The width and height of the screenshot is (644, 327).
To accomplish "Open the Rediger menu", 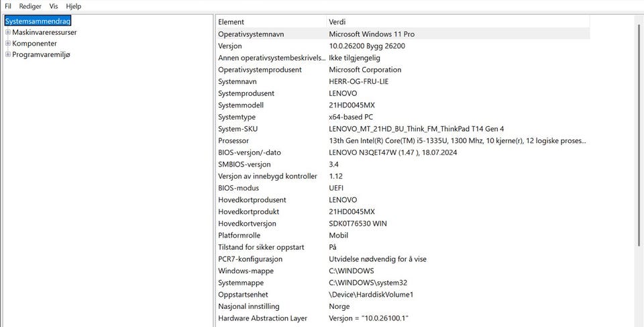I will (x=30, y=6).
